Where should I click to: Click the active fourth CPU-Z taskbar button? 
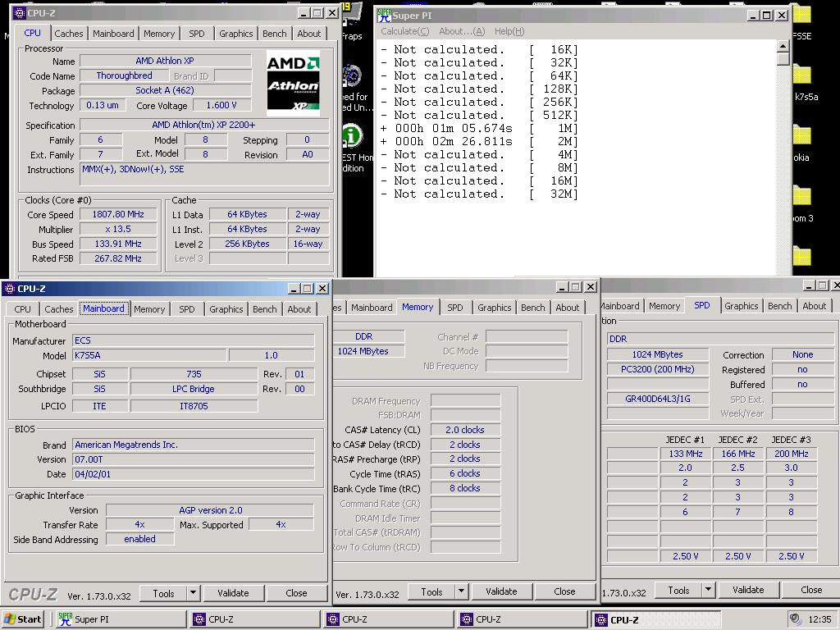tap(657, 619)
